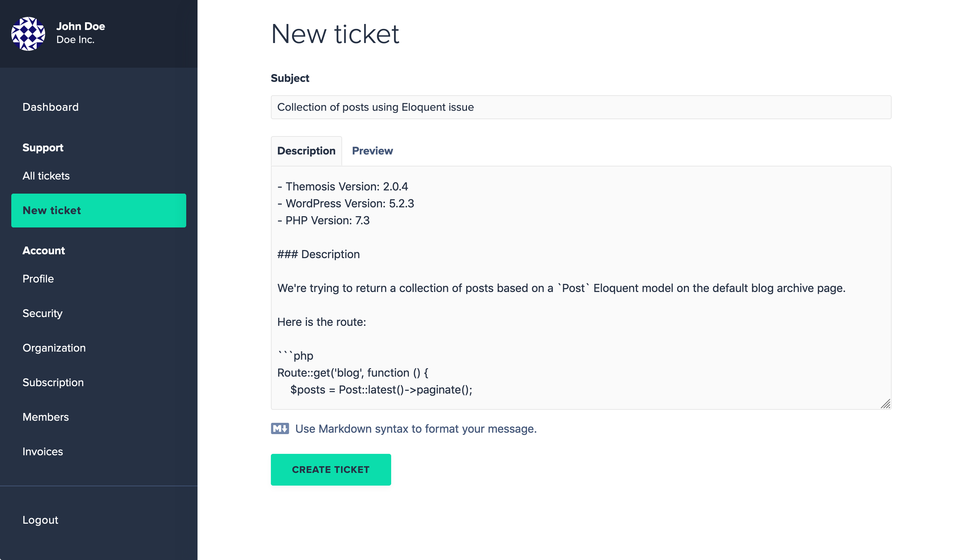
Task: Open the Dashboard sidebar link
Action: click(50, 107)
